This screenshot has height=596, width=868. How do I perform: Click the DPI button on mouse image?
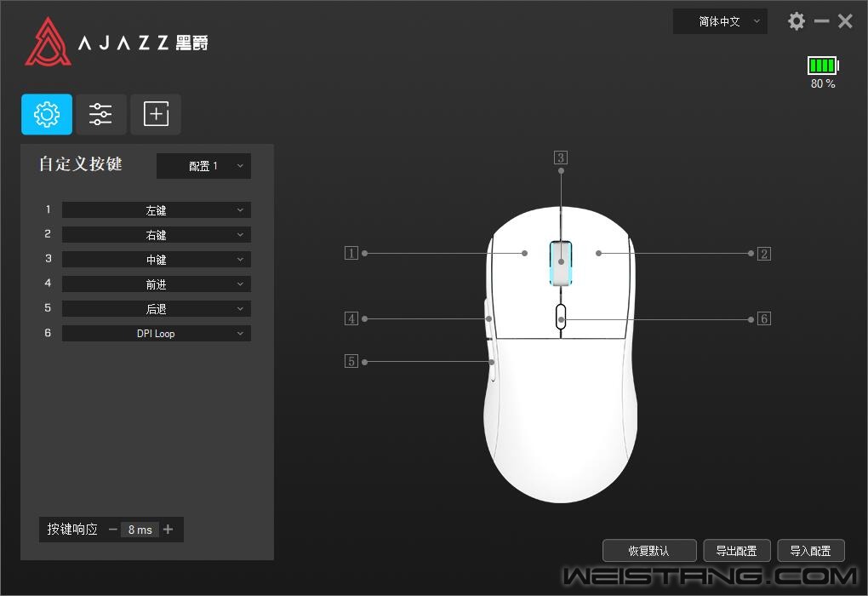(561, 316)
